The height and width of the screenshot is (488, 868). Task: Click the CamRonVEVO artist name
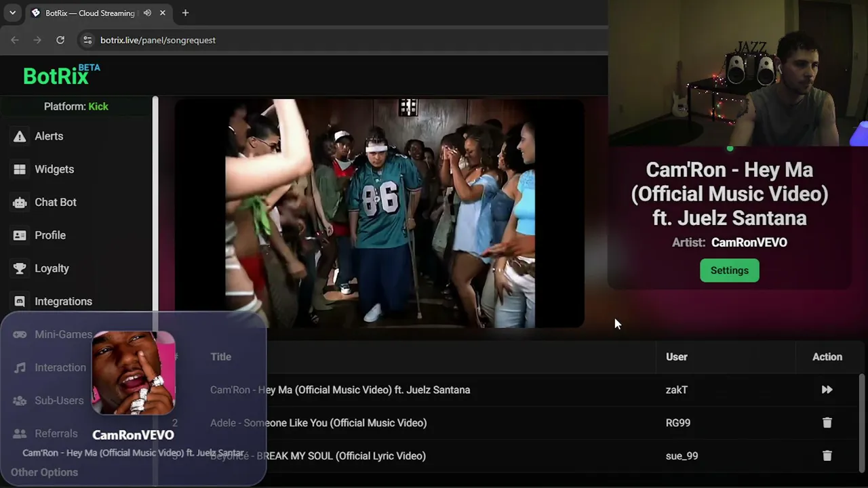(749, 243)
